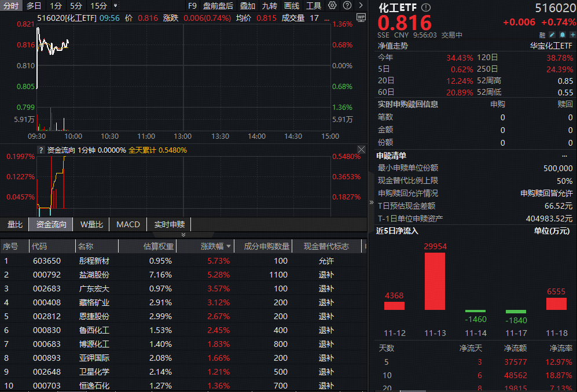
Task: Open the 盘前盘后 option
Action: point(218,6)
